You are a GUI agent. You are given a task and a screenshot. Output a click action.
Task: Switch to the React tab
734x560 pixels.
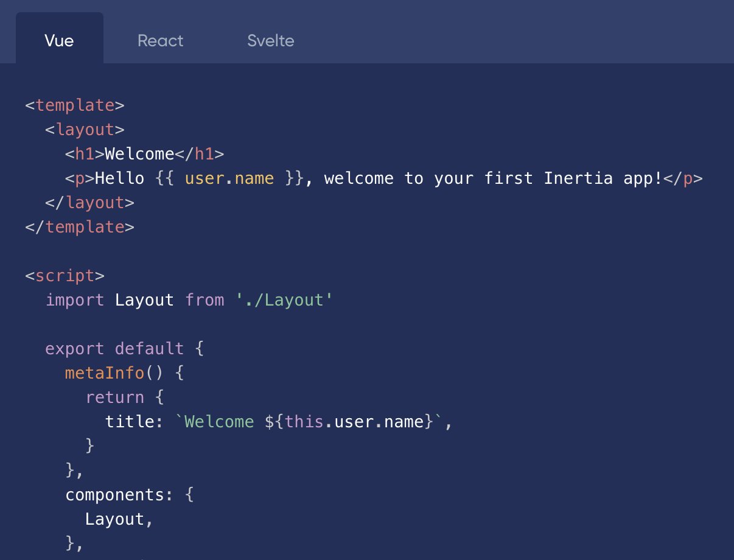[161, 41]
